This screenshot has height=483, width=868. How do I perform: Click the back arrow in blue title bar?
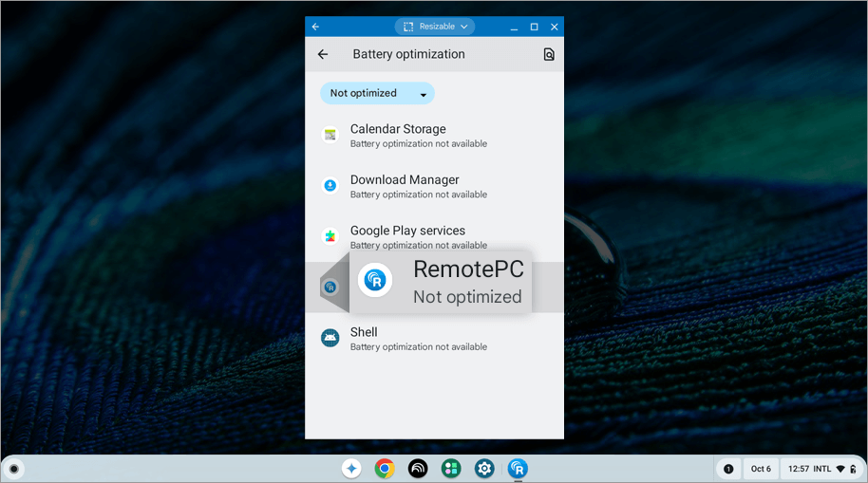315,27
